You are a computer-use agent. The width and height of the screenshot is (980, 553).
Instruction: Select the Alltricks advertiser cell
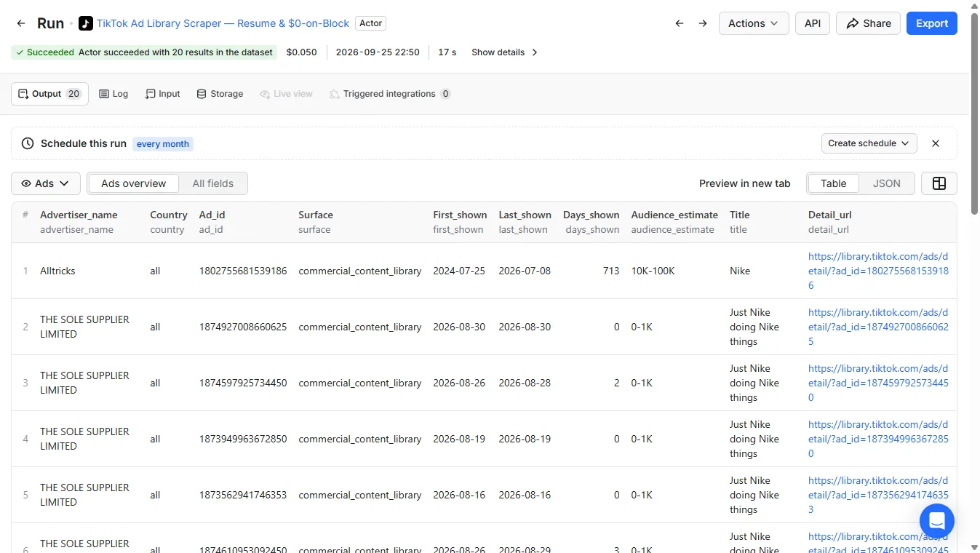tap(57, 271)
